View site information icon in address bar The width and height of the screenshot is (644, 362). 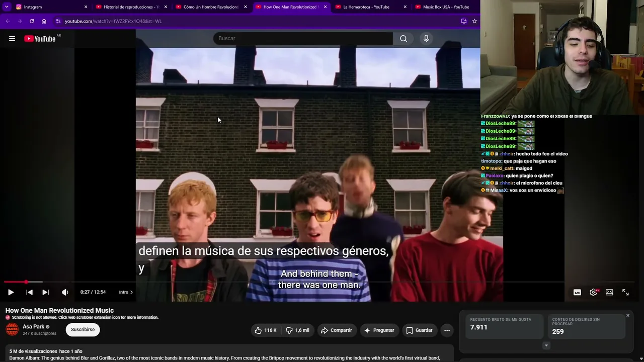point(58,21)
